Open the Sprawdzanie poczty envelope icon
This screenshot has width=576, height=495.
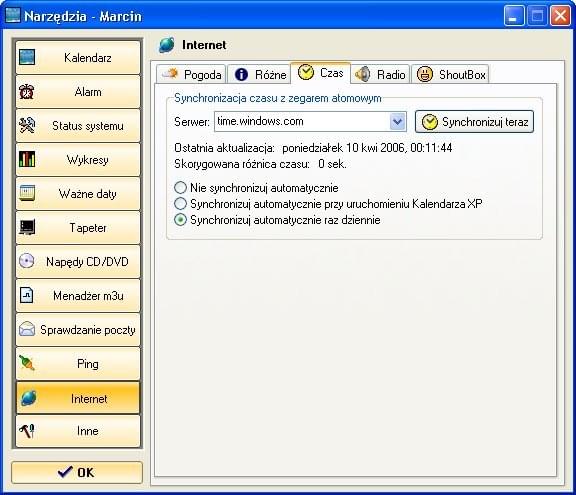tap(27, 329)
